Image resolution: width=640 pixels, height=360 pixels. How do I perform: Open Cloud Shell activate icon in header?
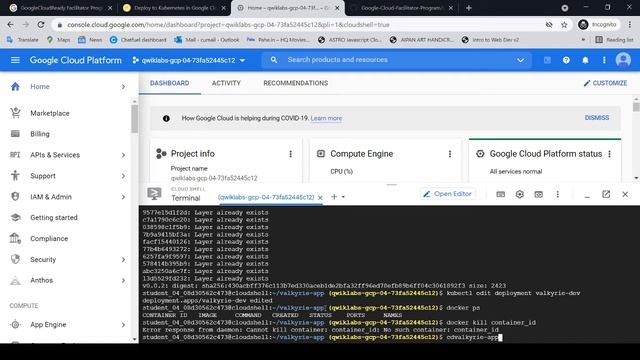(x=547, y=60)
